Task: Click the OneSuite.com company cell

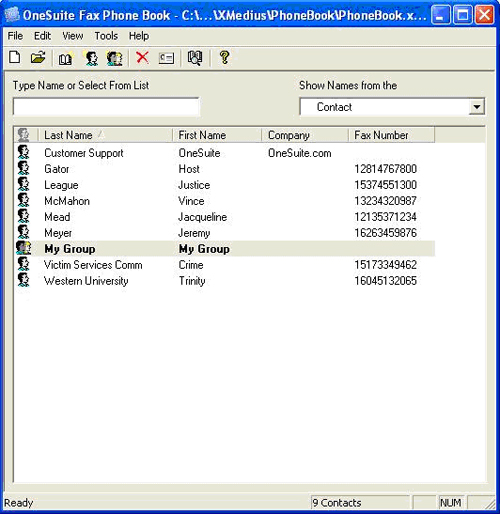Action: click(300, 153)
